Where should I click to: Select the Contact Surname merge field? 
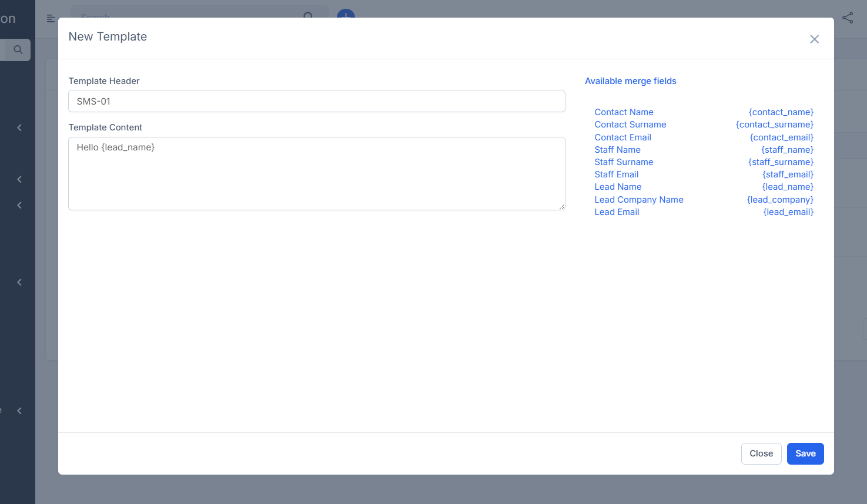click(630, 124)
